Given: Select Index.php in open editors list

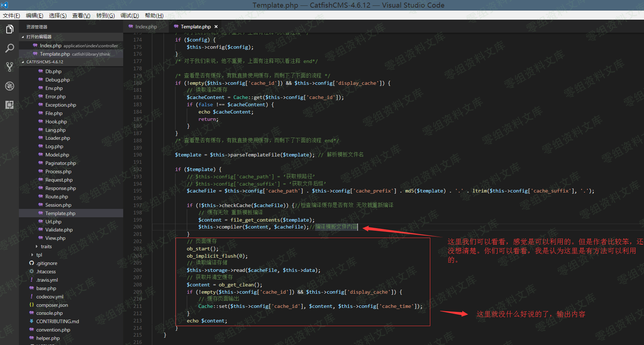Looking at the screenshot, I should coord(50,45).
